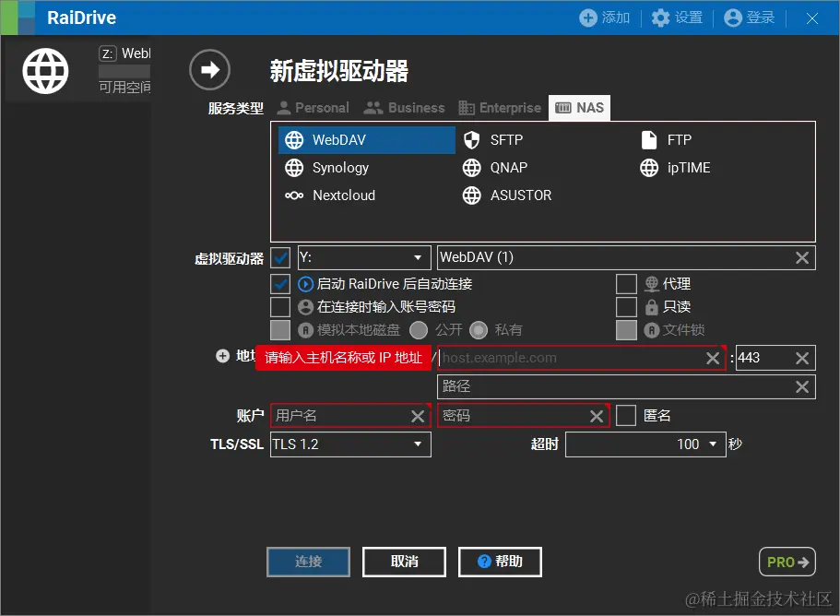
Task: Switch to the NAS tab
Action: click(580, 108)
